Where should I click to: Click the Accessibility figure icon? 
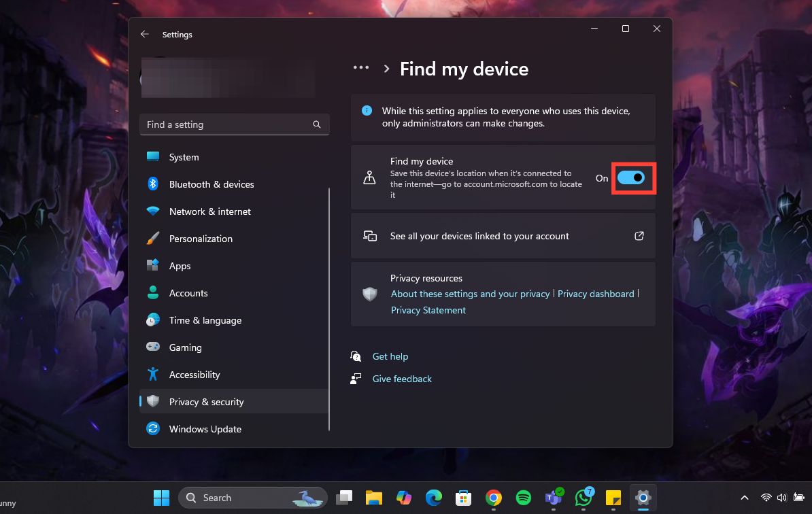click(153, 375)
